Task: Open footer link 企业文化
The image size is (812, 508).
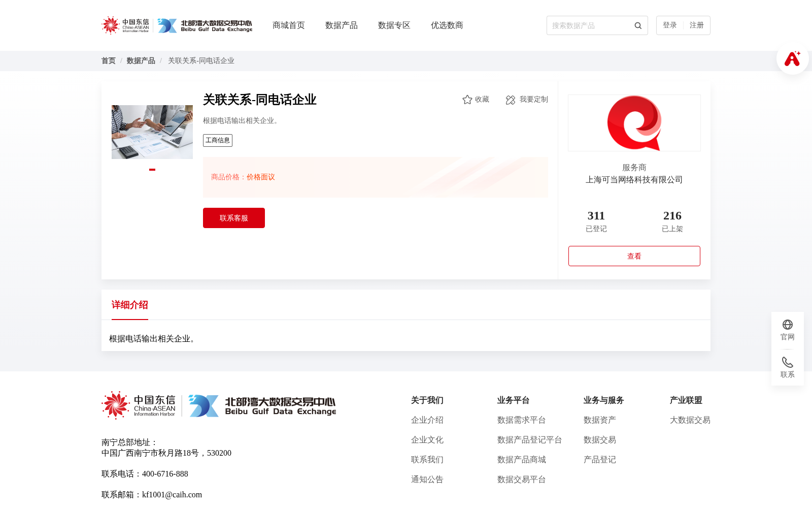Action: 427,440
